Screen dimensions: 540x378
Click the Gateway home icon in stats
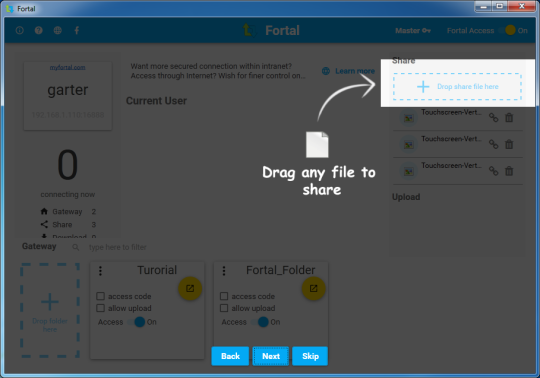[x=44, y=211]
